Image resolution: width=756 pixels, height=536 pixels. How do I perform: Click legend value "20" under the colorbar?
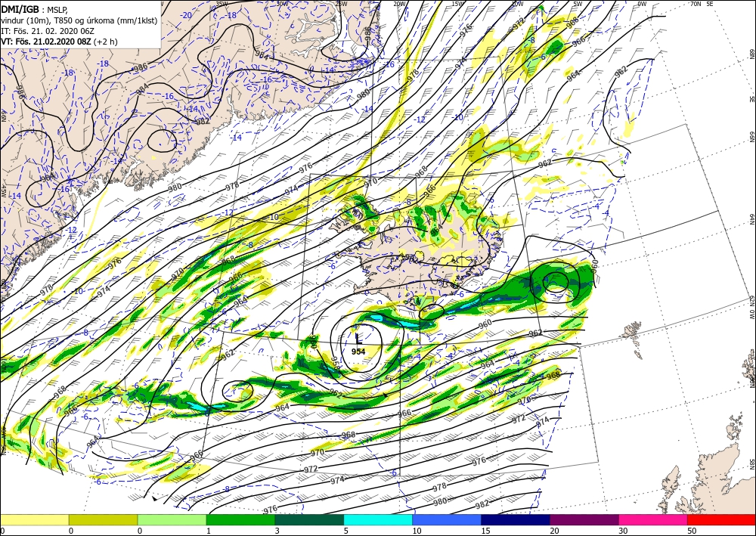click(x=554, y=531)
